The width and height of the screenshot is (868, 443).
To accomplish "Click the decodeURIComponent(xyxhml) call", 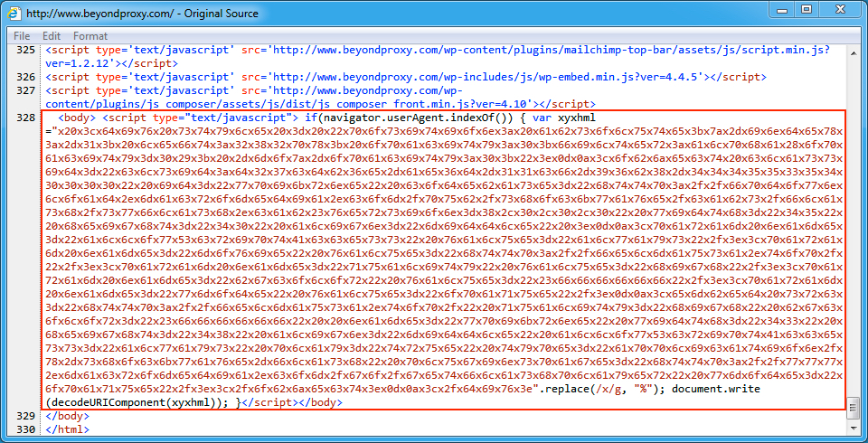I will coord(135,402).
